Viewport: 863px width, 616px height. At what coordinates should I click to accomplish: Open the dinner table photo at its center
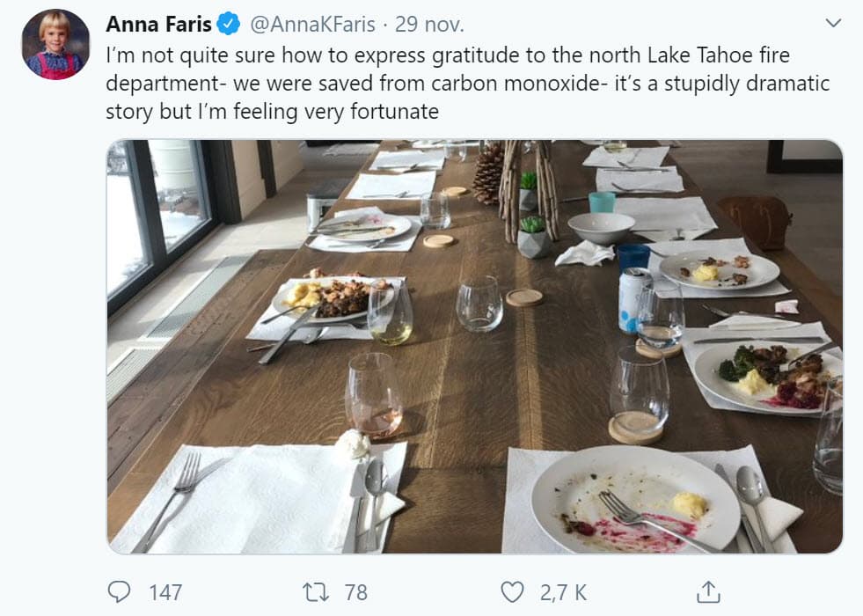(x=475, y=347)
